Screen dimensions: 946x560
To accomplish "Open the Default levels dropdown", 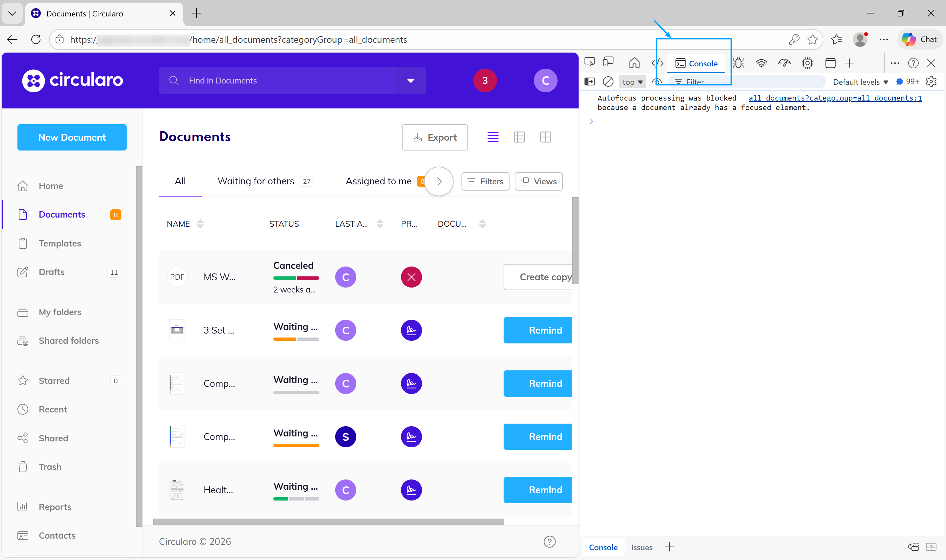I will [860, 82].
